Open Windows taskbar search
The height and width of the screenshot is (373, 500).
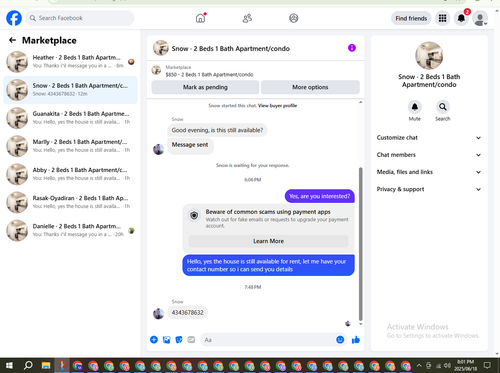28,365
